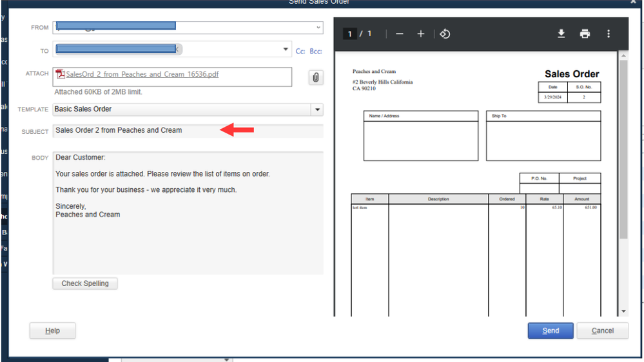Open the FROM email dropdown

coord(318,28)
